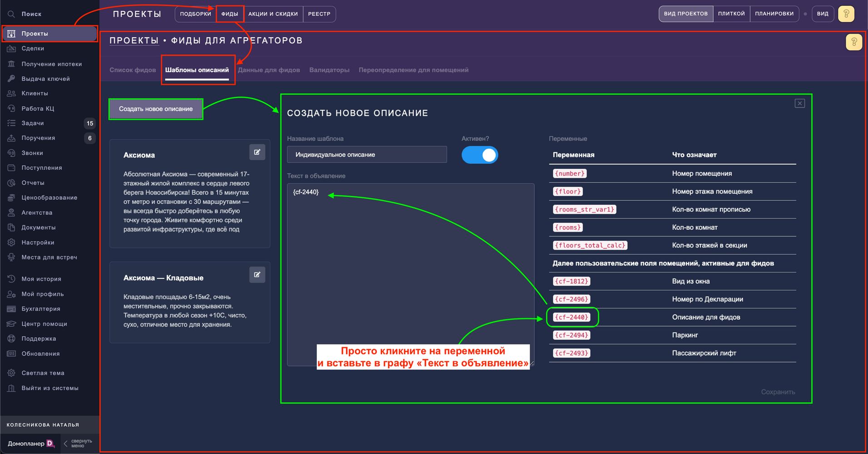
Task: Click the Задачи checklist icon
Action: (x=11, y=123)
